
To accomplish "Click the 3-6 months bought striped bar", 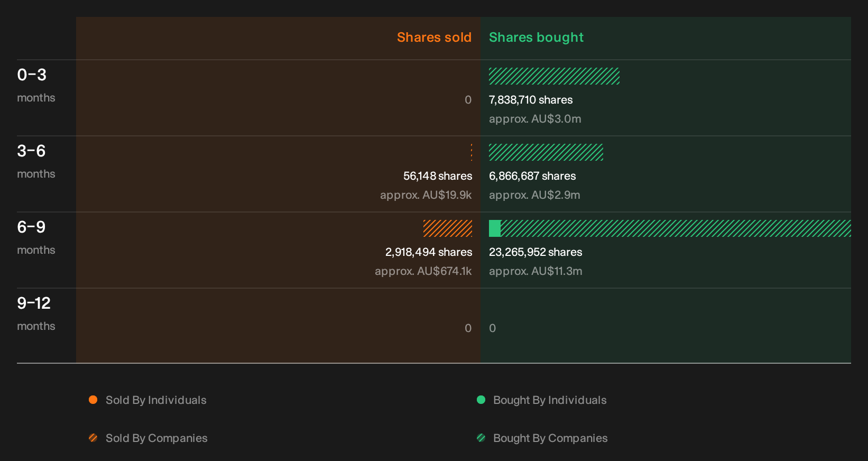I will point(546,152).
